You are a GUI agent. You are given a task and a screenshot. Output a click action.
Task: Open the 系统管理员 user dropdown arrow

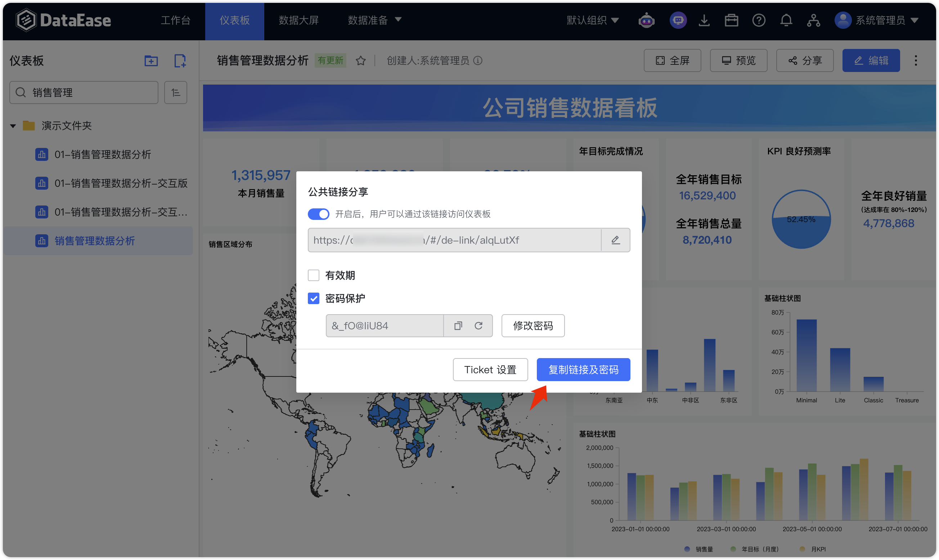tap(915, 20)
